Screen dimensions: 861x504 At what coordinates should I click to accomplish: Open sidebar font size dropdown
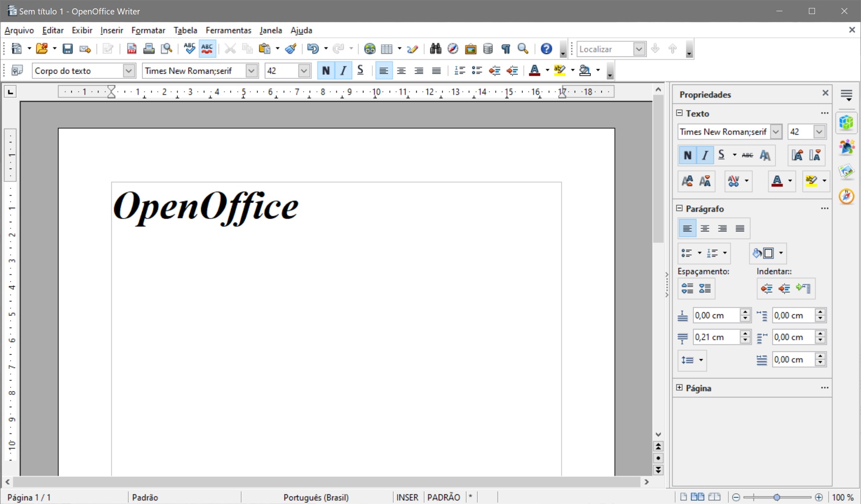click(819, 132)
